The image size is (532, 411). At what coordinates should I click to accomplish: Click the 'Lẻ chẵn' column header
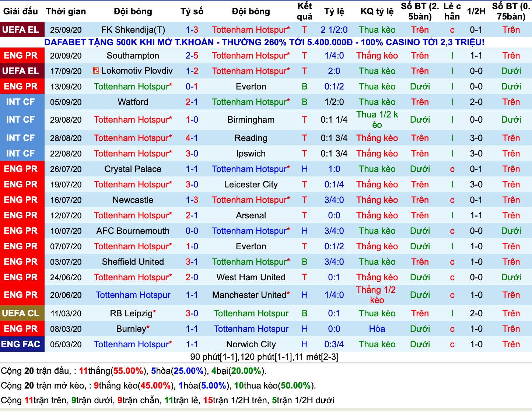452,11
